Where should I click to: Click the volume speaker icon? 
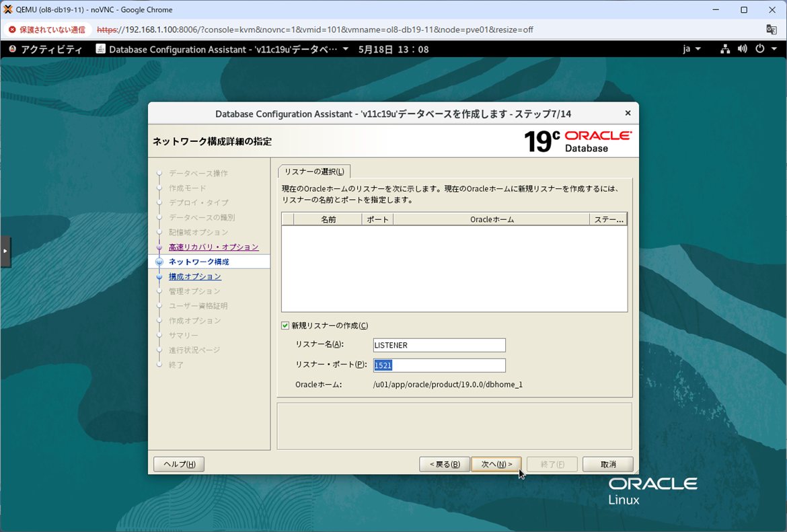coord(742,49)
